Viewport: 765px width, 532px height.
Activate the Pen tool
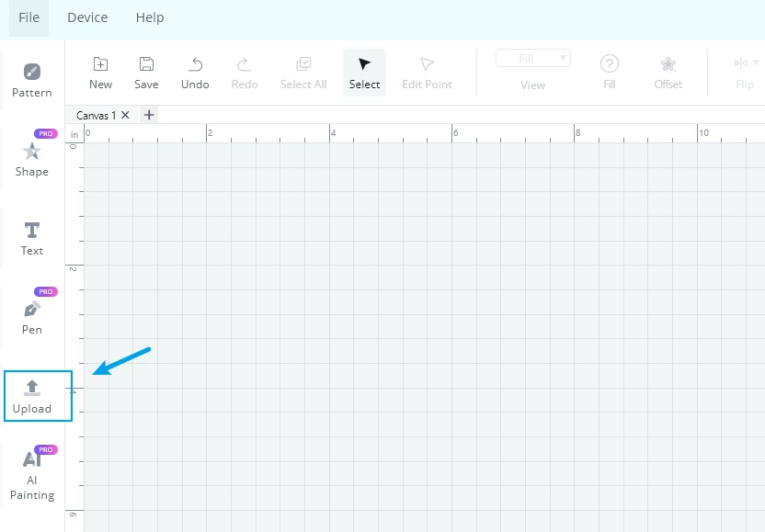tap(31, 317)
